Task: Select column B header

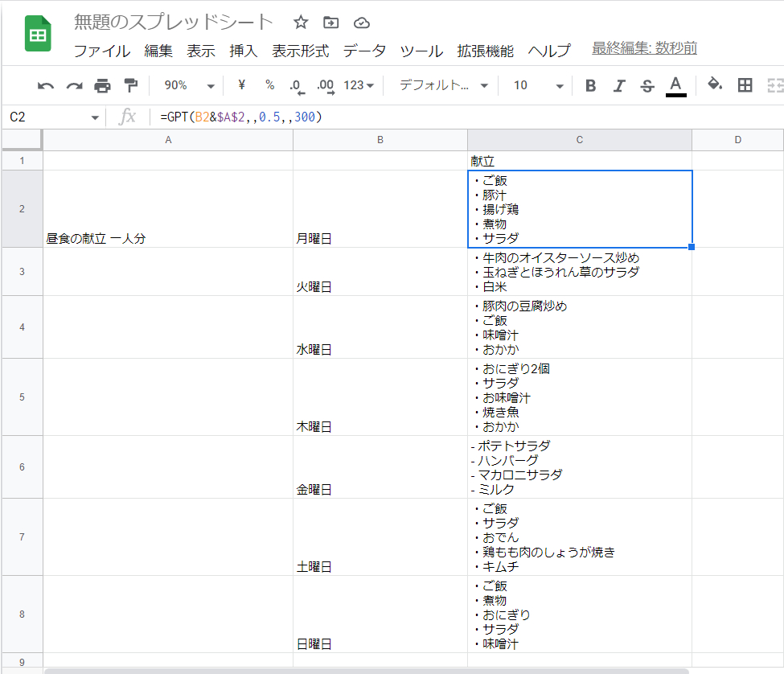Action: pyautogui.click(x=380, y=140)
